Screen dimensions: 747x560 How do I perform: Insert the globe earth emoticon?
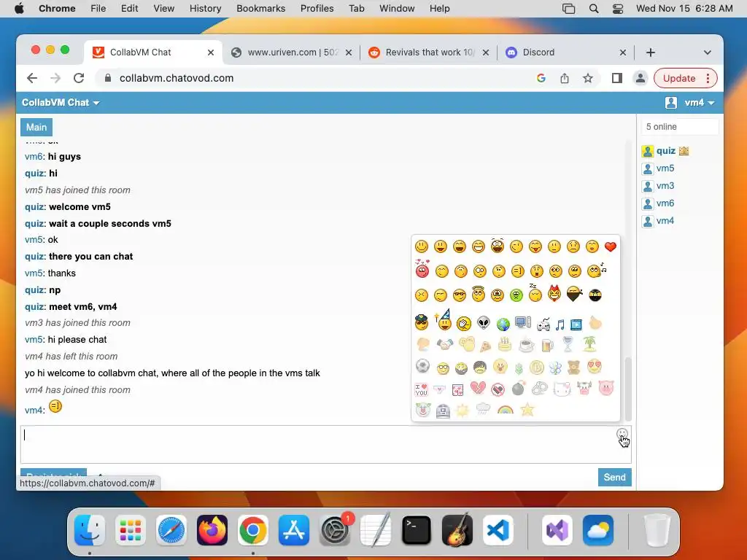[503, 324]
